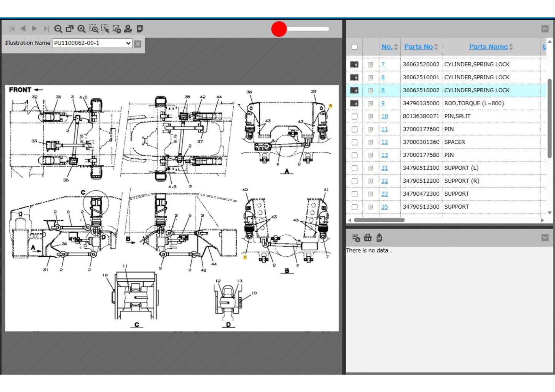The image size is (555, 392).
Task: Open item number 31 link
Action: [384, 168]
